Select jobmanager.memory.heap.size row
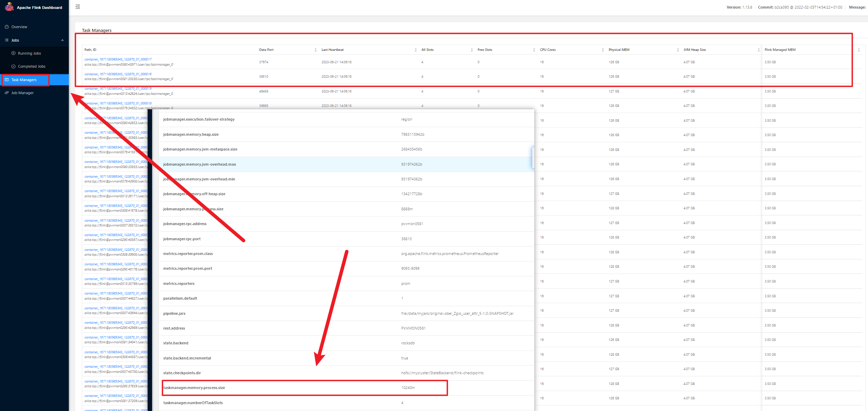The height and width of the screenshot is (411, 868). (346, 134)
